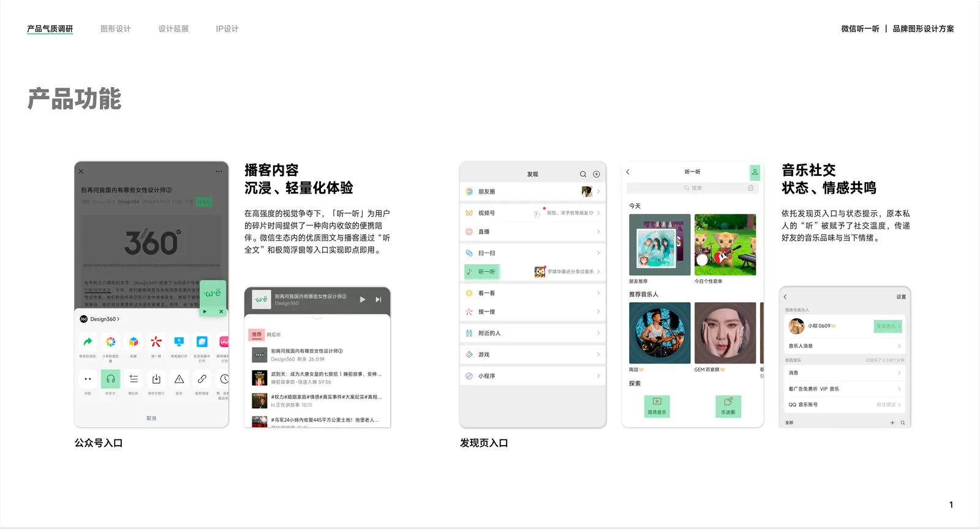Open the 游戏 row
Viewport: 980px width, 529px height.
533,355
